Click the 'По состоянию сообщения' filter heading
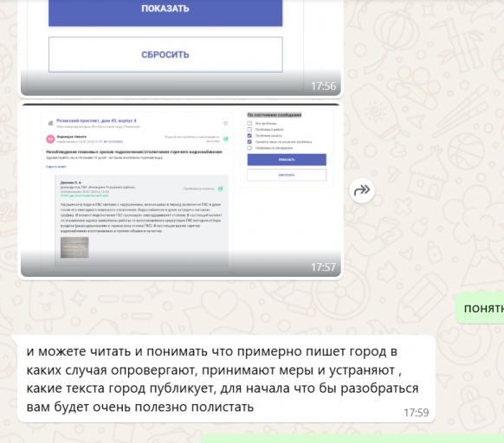This screenshot has height=443, width=504. pos(275,115)
